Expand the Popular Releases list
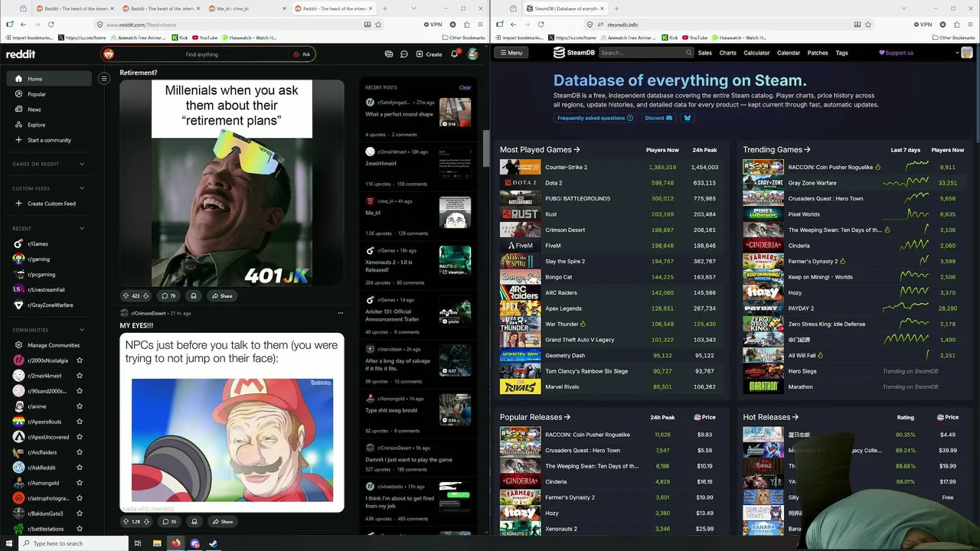The height and width of the screenshot is (551, 980). [535, 417]
